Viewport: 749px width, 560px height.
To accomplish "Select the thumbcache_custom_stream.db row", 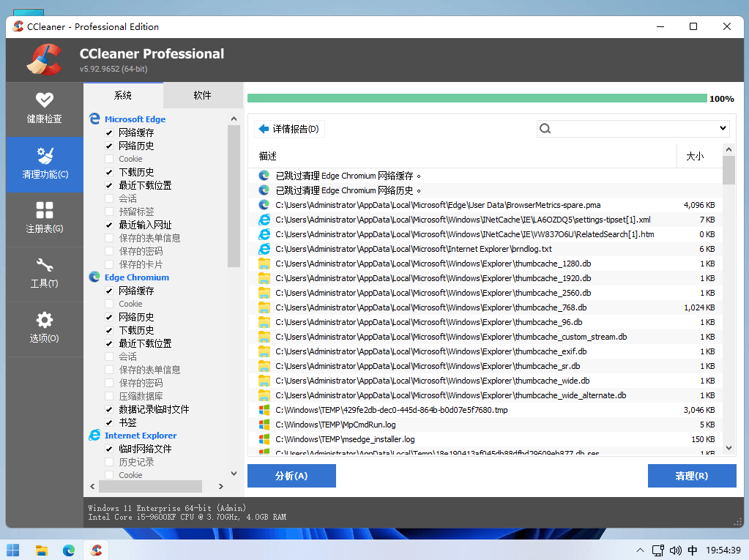I will (x=485, y=337).
